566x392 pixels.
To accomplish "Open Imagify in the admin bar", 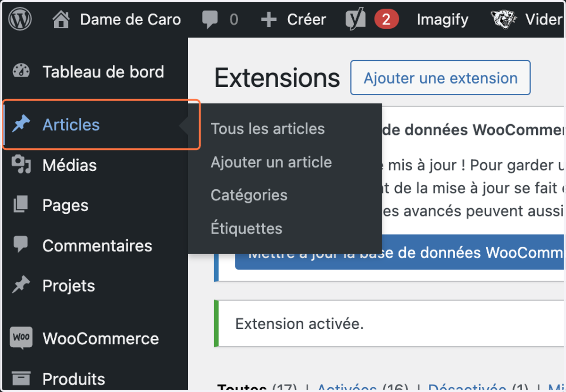I will coord(442,19).
